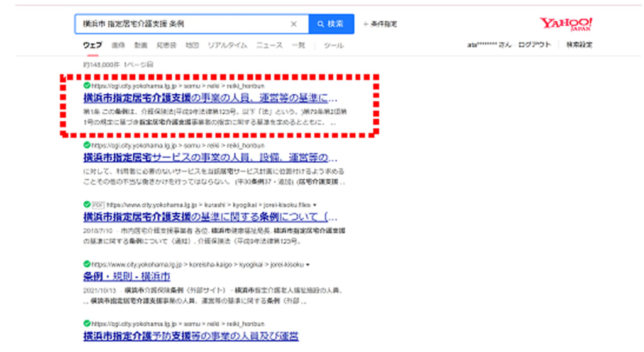
Task: Open 検索設定 search settings
Action: (x=579, y=45)
